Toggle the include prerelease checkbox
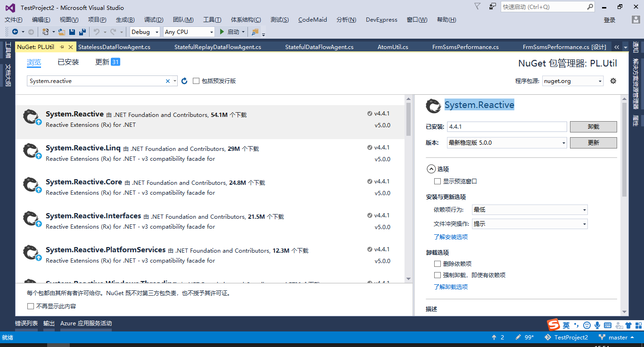The height and width of the screenshot is (347, 644). (x=196, y=81)
